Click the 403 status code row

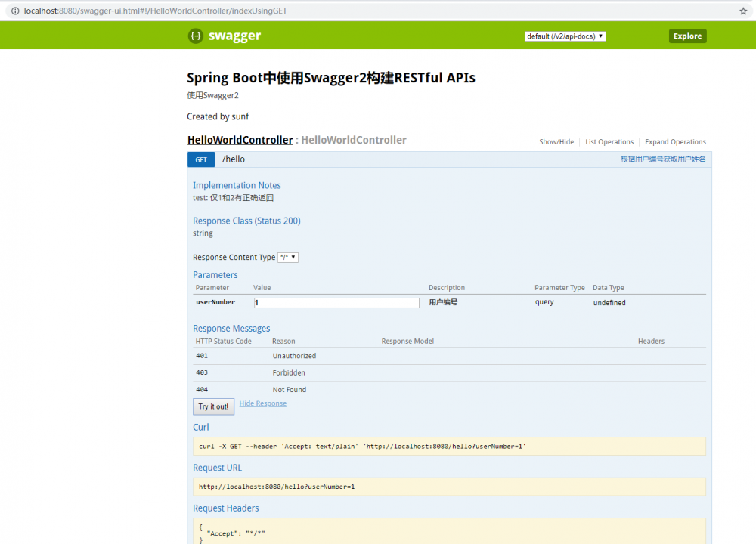click(x=449, y=373)
